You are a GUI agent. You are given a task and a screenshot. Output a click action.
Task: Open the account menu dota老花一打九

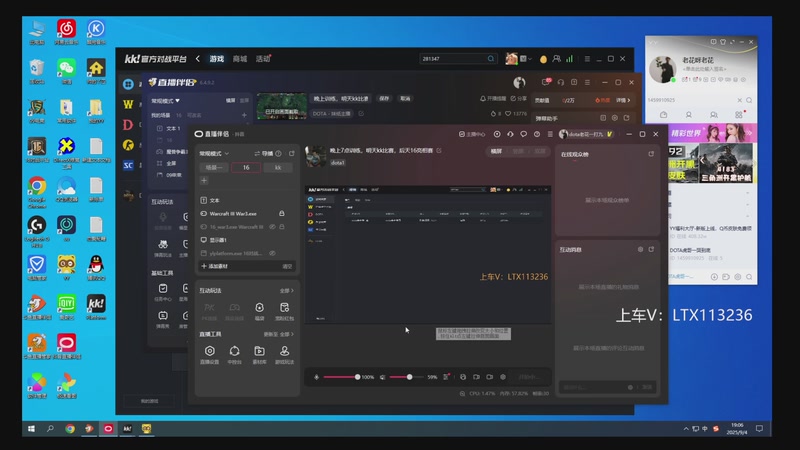tap(586, 134)
